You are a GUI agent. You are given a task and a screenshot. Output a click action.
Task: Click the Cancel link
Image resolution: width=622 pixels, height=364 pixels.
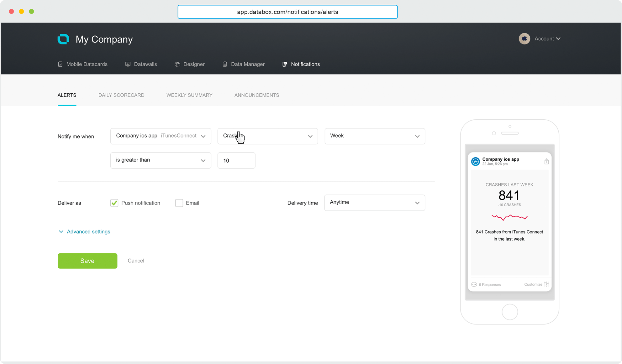(x=136, y=261)
